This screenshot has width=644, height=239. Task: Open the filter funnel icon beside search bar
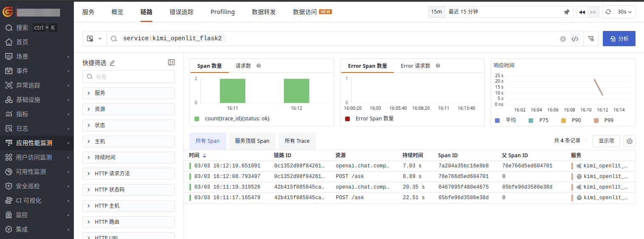click(591, 39)
